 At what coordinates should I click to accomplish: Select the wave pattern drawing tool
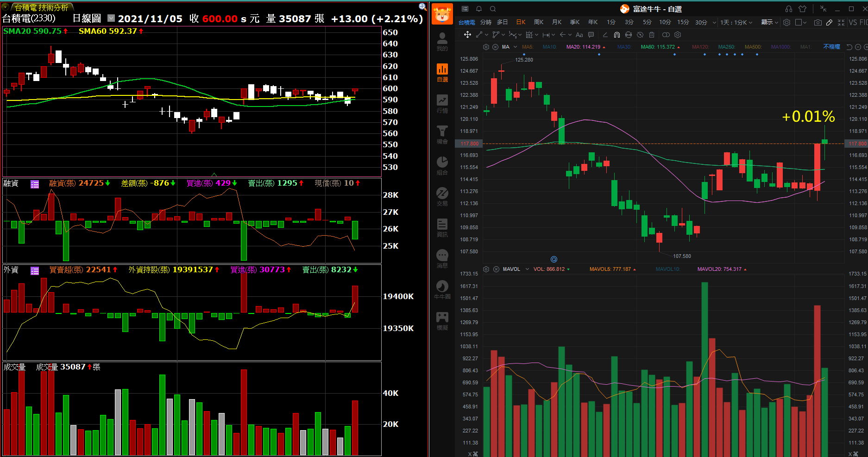click(x=512, y=35)
